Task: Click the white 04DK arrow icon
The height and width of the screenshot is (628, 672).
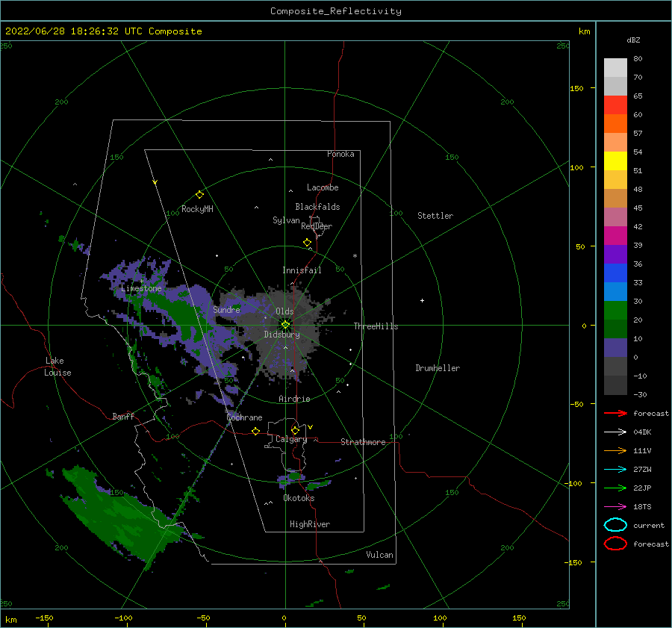Action: pyautogui.click(x=615, y=432)
